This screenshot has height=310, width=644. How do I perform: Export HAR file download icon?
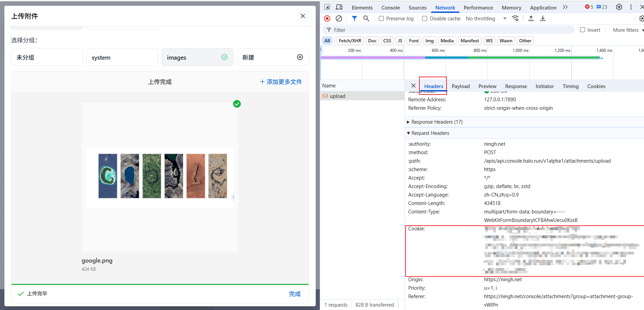pos(543,18)
